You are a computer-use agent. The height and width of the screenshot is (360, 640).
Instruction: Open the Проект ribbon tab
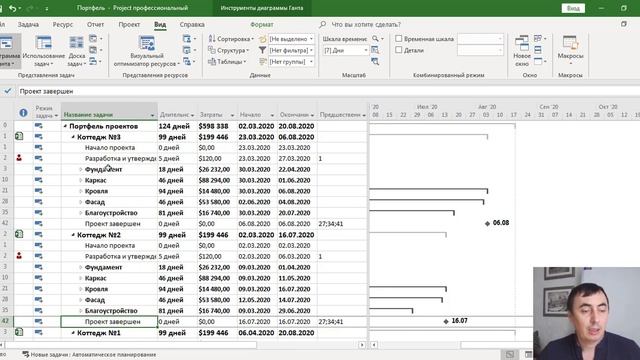(x=129, y=24)
